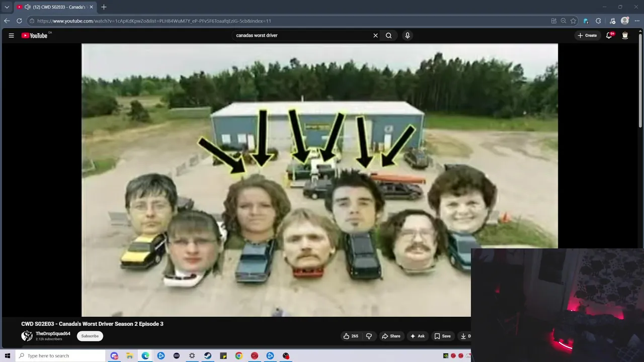
Task: Open the black keyboard app in taskbar
Action: pos(176,356)
